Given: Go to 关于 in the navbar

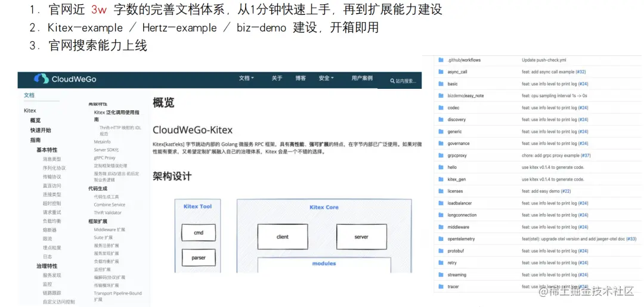Looking at the screenshot, I should 277,78.
